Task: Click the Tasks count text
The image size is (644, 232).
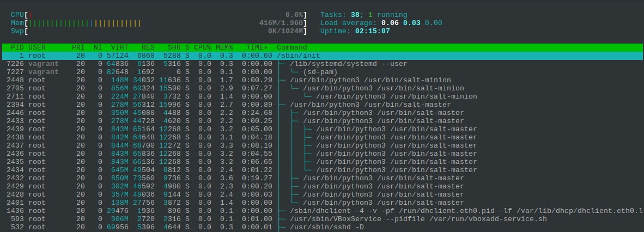Action: click(x=363, y=15)
